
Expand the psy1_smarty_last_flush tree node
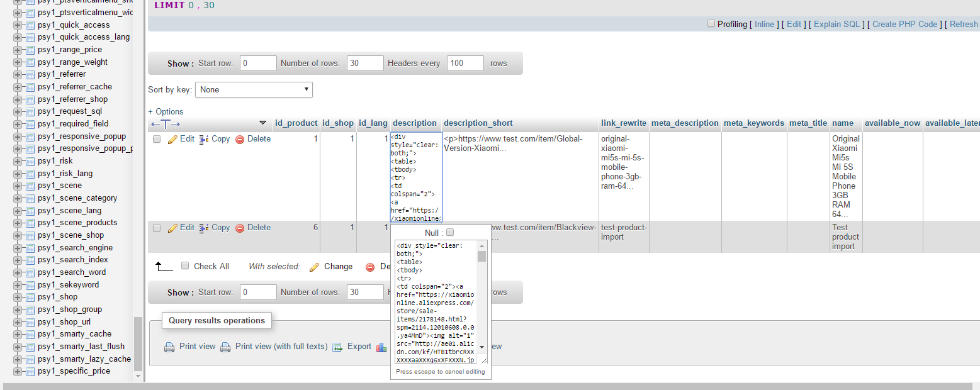17,347
